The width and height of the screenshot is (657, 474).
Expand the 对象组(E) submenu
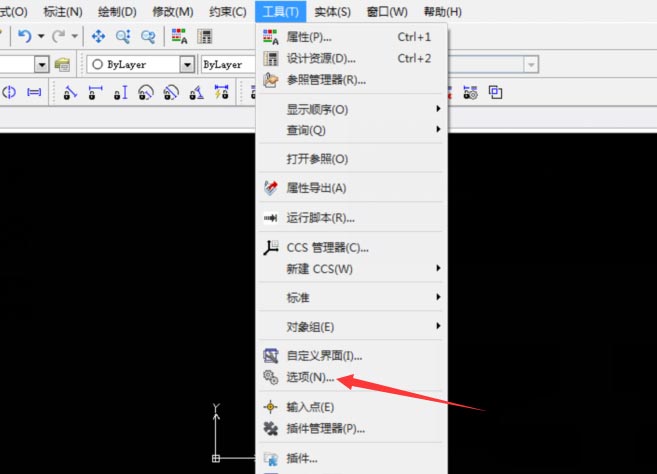(352, 326)
